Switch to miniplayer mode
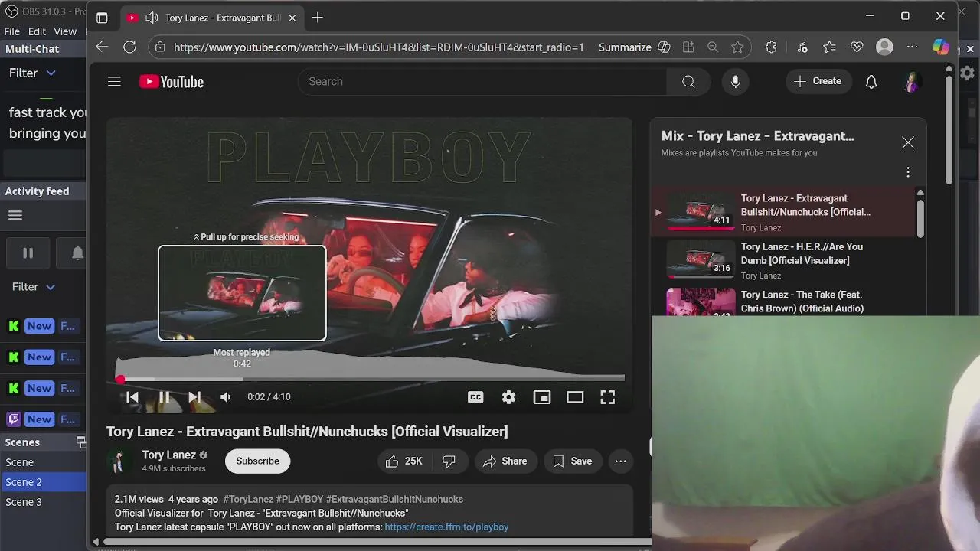The width and height of the screenshot is (980, 551). click(x=542, y=397)
